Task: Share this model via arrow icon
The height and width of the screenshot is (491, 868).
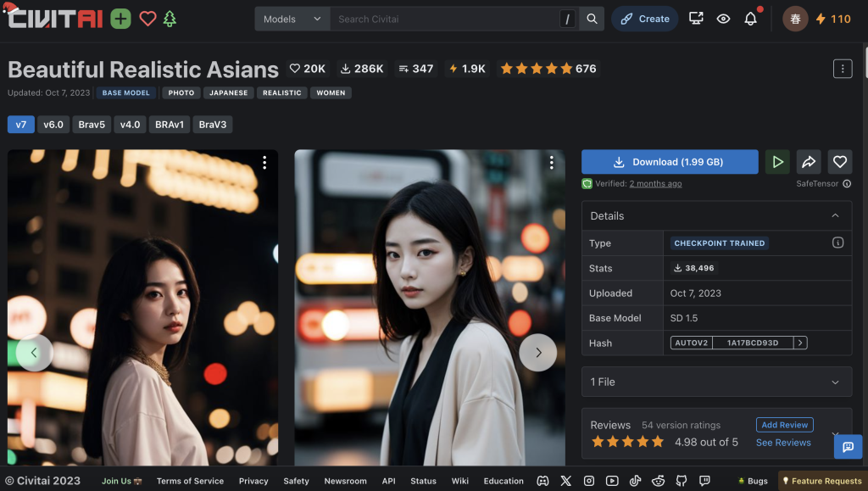Action: [x=809, y=162]
